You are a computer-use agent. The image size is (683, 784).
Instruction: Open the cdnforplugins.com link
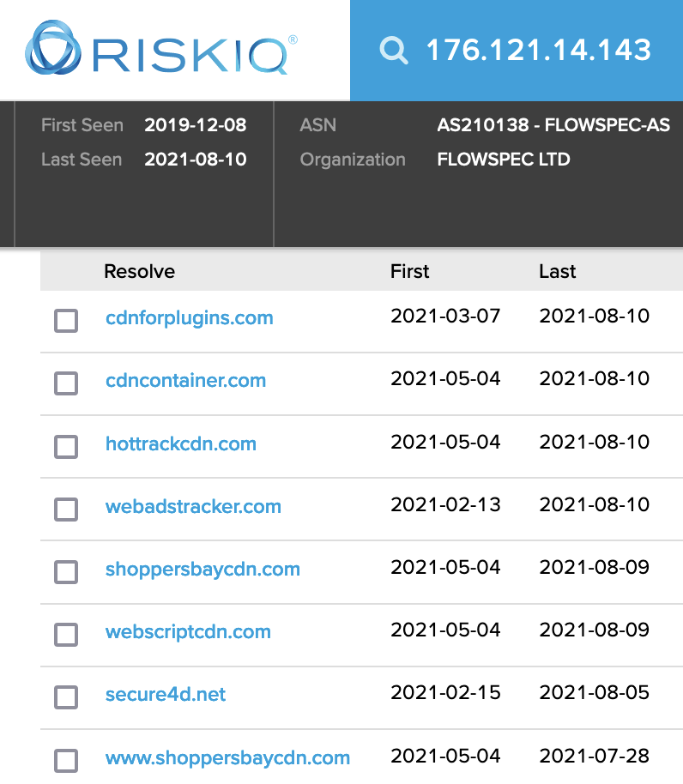tap(189, 318)
